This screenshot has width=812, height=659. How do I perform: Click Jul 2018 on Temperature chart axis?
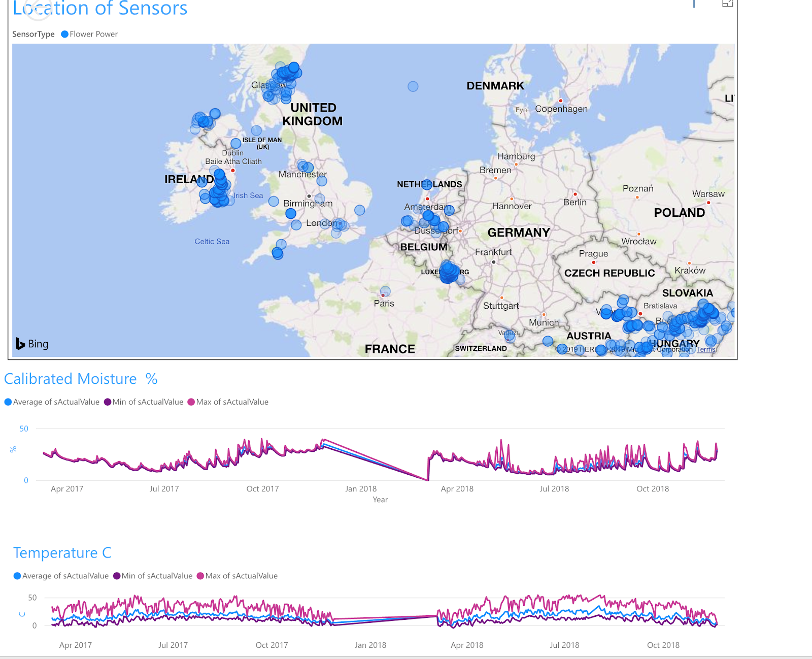pos(564,645)
